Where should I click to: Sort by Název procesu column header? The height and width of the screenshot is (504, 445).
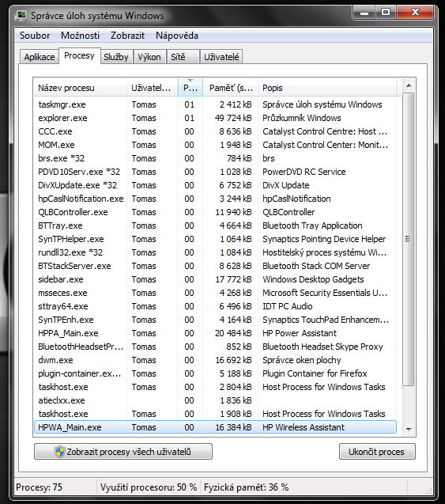[x=81, y=88]
